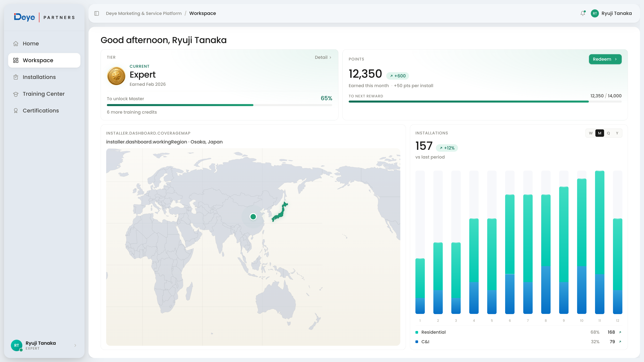Click the Installations clipboard icon

point(16,77)
